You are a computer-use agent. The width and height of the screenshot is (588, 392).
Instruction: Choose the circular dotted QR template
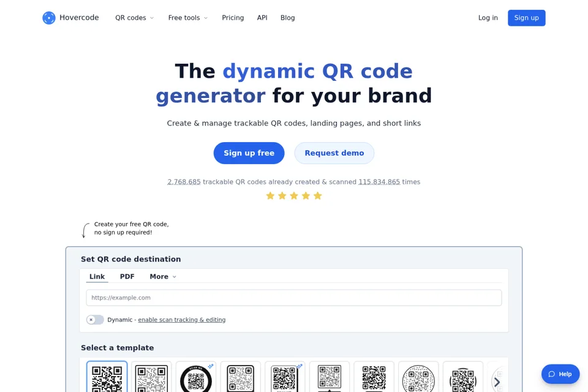418,377
